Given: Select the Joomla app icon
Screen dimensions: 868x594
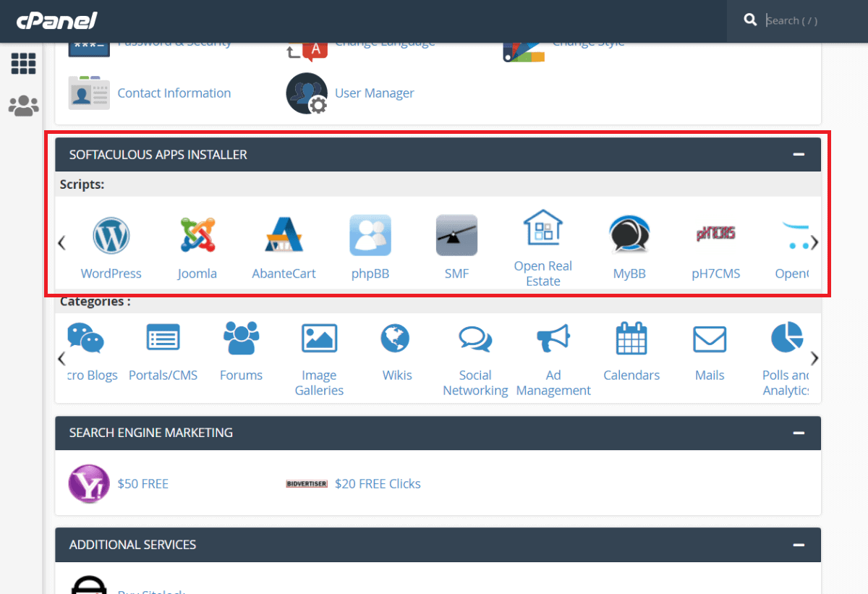Looking at the screenshot, I should tap(197, 235).
